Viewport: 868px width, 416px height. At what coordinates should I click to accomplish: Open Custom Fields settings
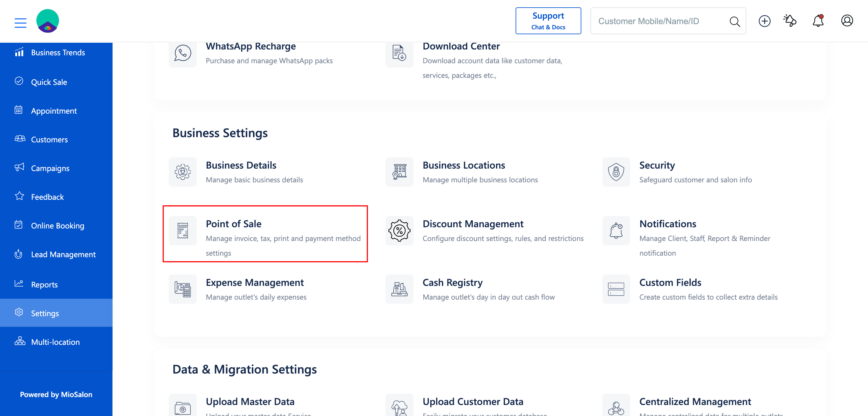(670, 282)
